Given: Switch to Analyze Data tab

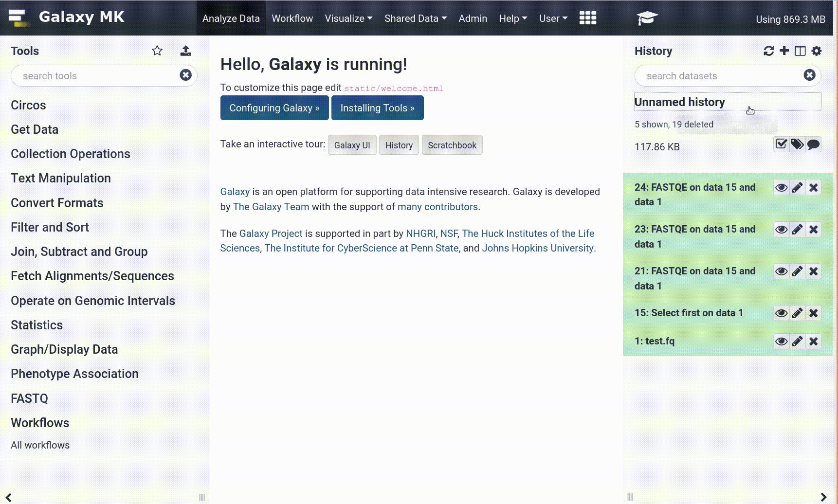Looking at the screenshot, I should coord(231,18).
